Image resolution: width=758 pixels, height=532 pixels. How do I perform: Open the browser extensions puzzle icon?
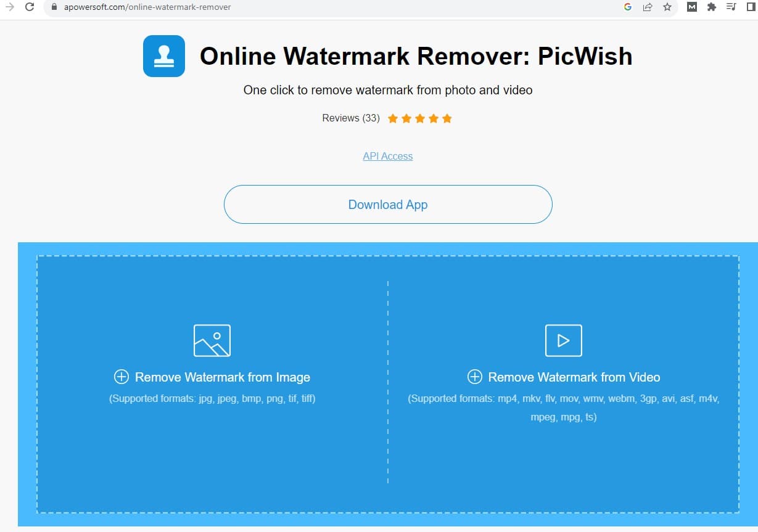[x=712, y=7]
